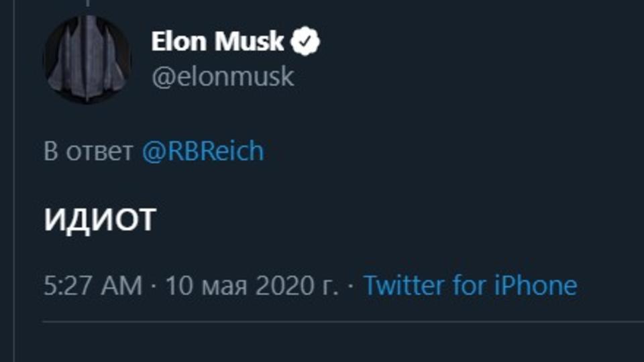The image size is (644, 362).
Task: Click the 5:27 AM timestamp
Action: tap(93, 286)
